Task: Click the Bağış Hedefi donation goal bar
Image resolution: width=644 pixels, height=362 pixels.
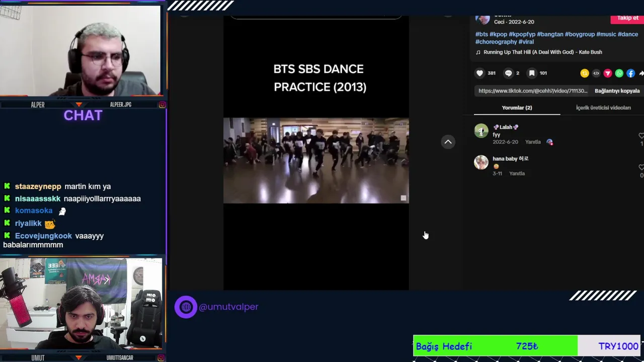Action: click(x=526, y=346)
